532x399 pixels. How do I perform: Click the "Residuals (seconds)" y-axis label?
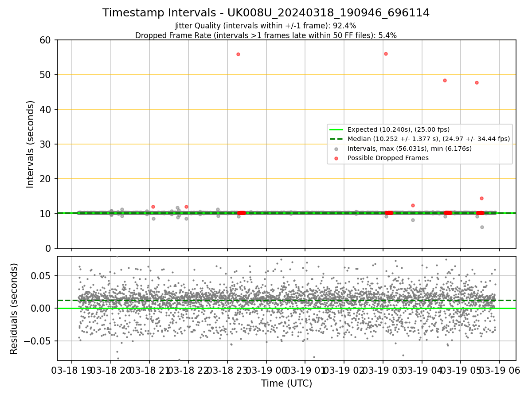(x=14, y=309)
